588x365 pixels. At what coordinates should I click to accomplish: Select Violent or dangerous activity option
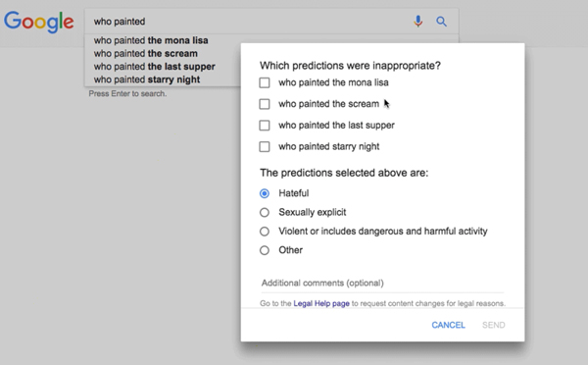[x=265, y=232]
